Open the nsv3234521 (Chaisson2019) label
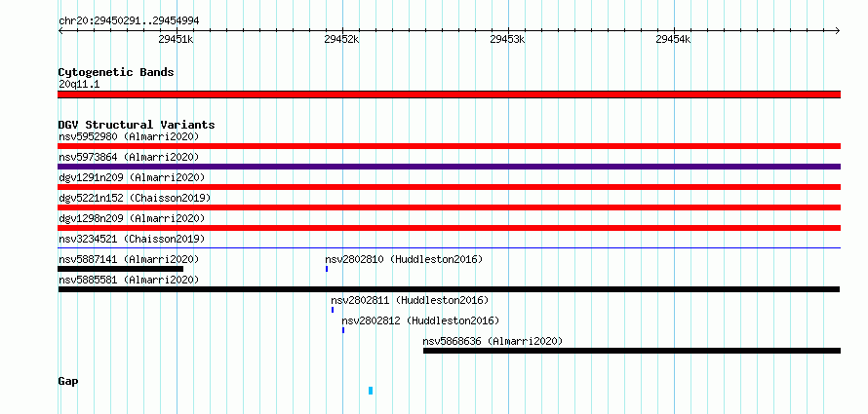This screenshot has height=414, width=868. tap(132, 239)
